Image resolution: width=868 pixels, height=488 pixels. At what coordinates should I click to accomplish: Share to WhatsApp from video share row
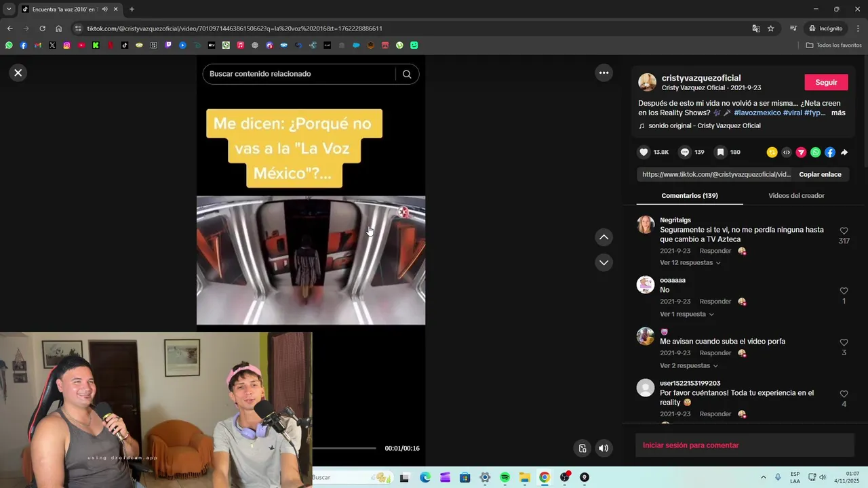point(815,152)
